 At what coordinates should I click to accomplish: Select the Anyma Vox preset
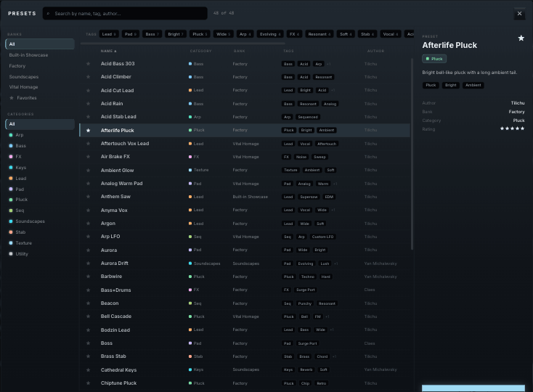pyautogui.click(x=245, y=211)
